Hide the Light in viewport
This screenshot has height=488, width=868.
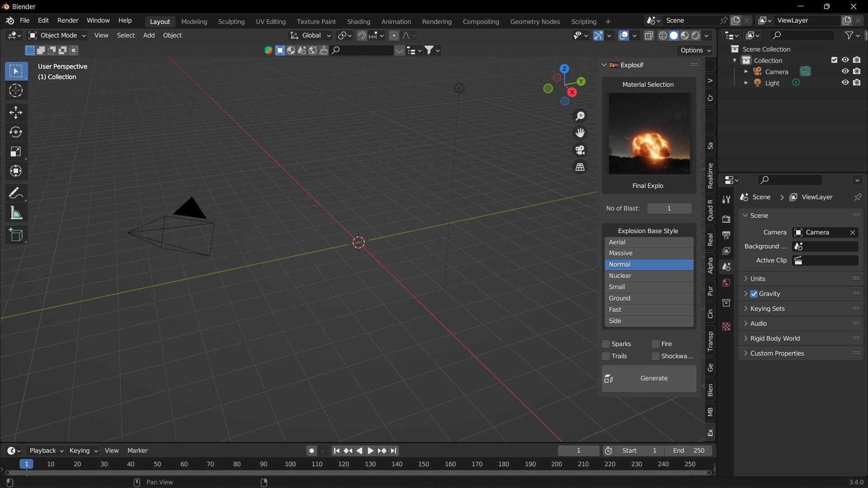tap(845, 83)
